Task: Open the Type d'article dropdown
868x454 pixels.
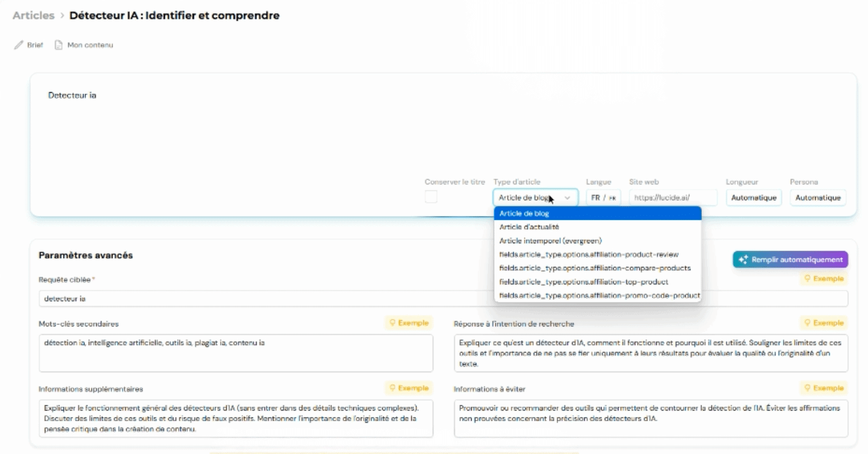Action: point(535,198)
